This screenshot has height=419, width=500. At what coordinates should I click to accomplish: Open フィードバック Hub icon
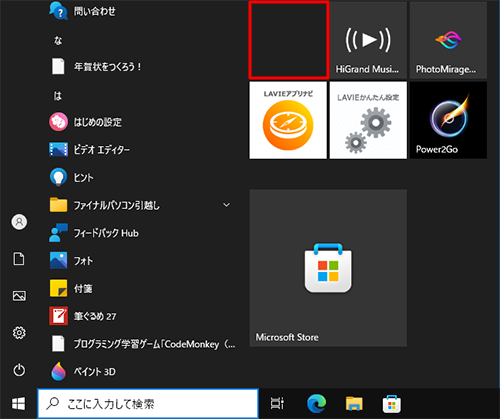[58, 232]
